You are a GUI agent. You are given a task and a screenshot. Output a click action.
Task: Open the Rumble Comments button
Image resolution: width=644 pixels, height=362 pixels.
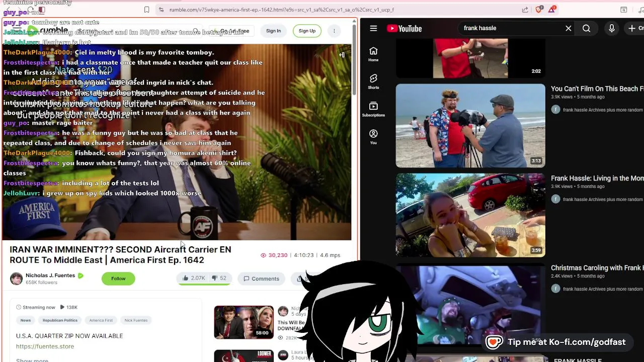(261, 279)
